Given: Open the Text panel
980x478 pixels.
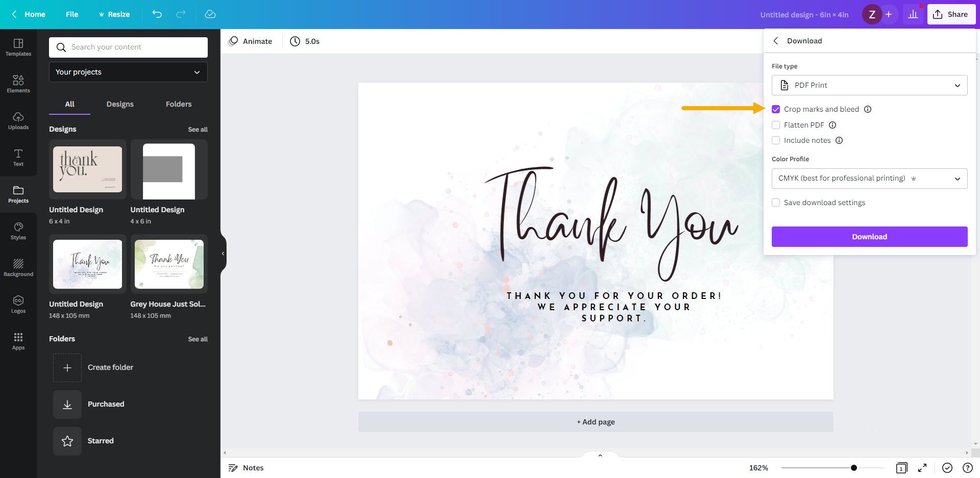Looking at the screenshot, I should click(18, 157).
